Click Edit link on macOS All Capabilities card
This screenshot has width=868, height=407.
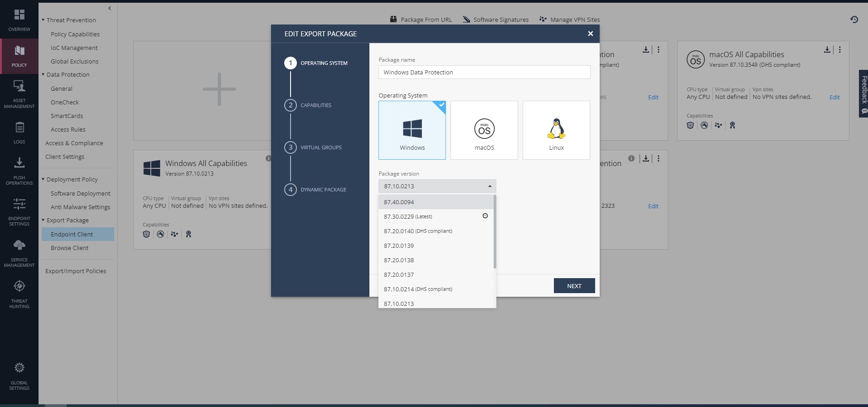[x=834, y=97]
